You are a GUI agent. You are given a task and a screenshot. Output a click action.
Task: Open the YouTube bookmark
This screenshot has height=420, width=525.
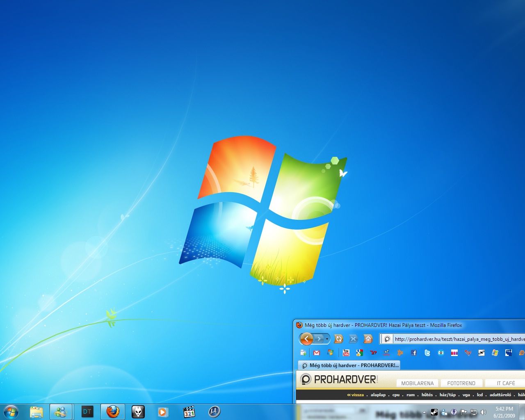pos(346,353)
